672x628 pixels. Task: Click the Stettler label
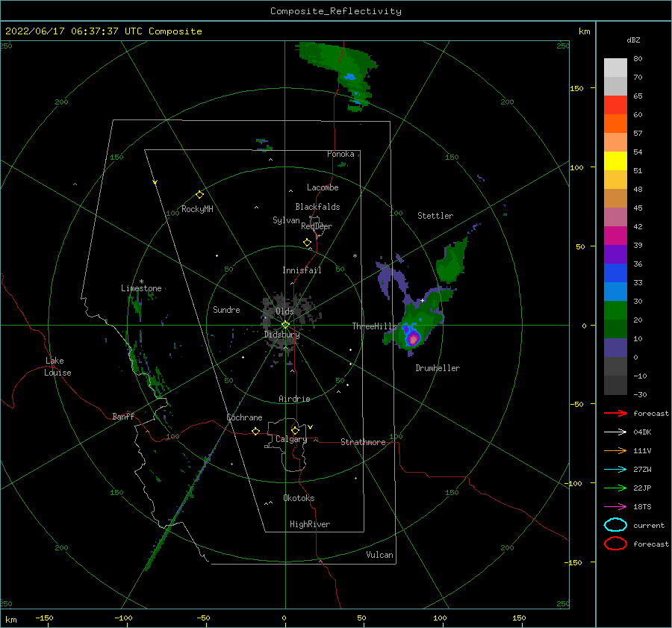[x=435, y=216]
